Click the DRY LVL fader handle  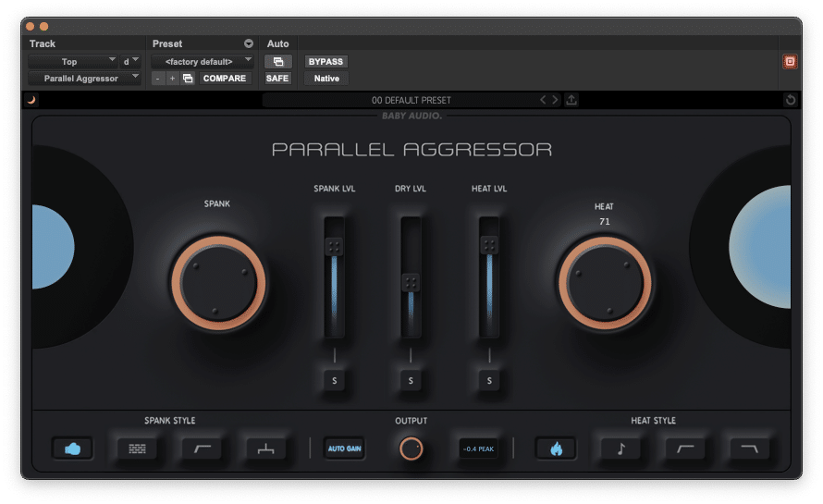411,282
